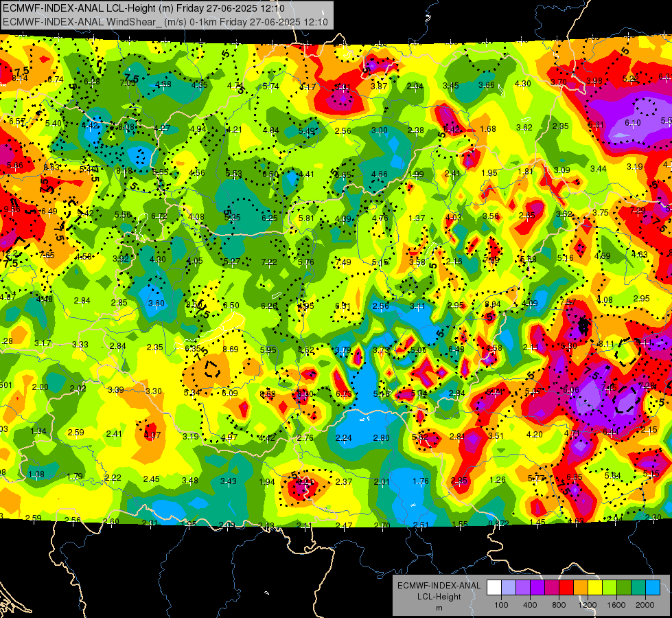Click the wind shear value 8.69

click(x=231, y=349)
